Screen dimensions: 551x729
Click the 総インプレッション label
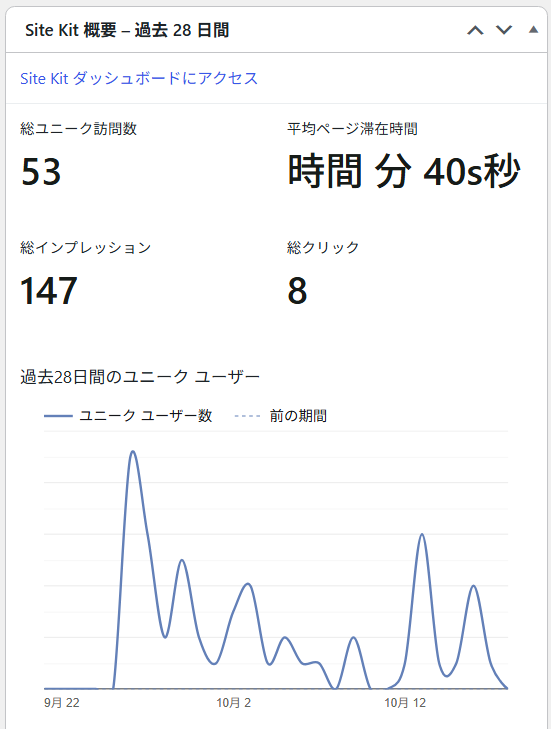coord(86,247)
